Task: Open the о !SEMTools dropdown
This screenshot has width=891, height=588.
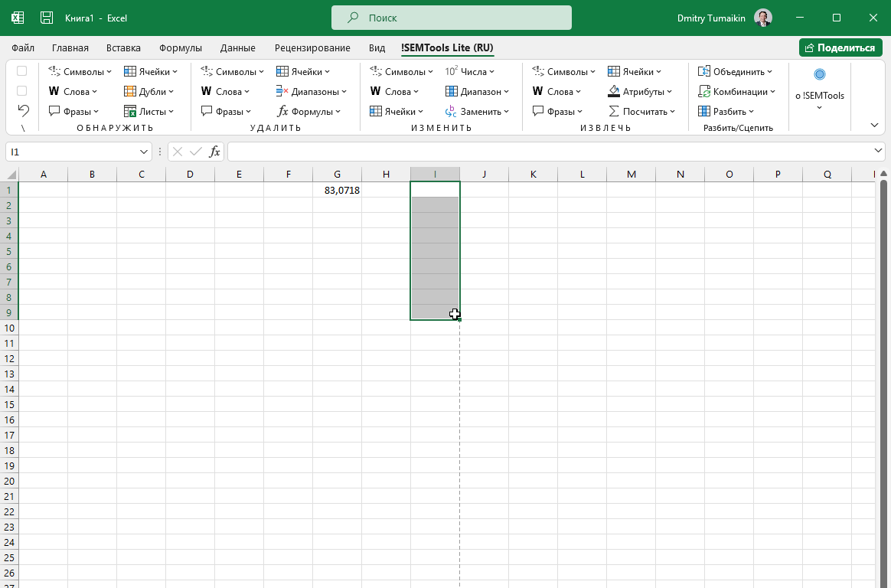Action: point(819,90)
